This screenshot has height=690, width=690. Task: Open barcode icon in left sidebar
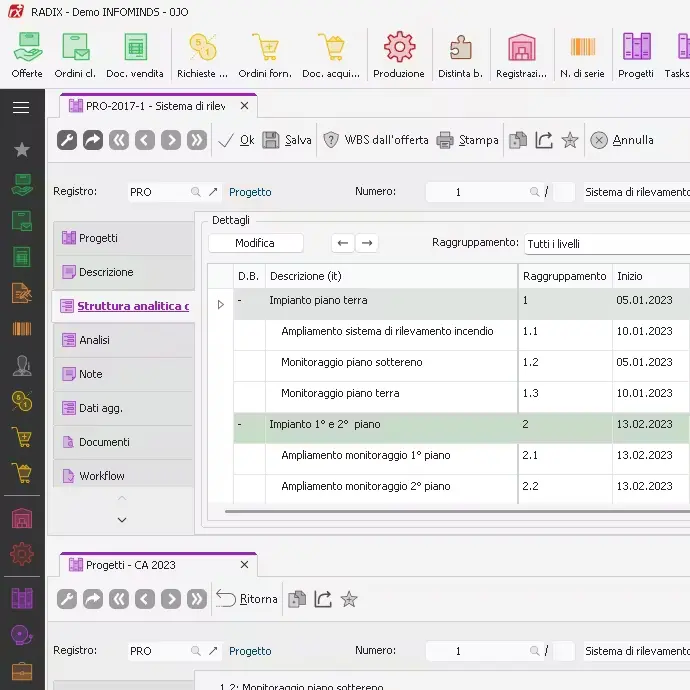(22, 329)
